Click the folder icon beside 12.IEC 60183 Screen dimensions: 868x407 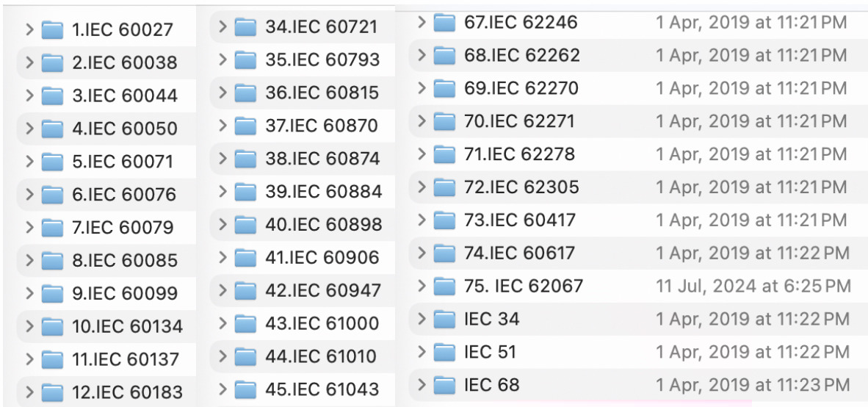pos(52,392)
